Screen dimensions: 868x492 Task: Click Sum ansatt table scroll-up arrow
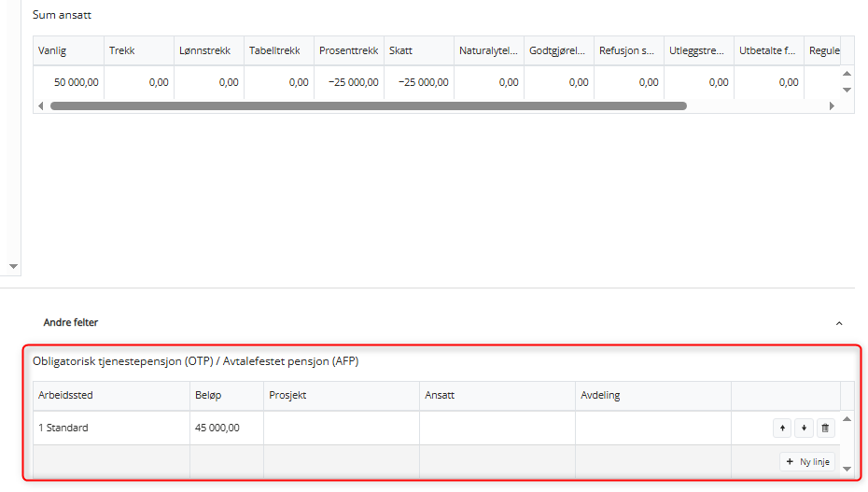click(847, 74)
